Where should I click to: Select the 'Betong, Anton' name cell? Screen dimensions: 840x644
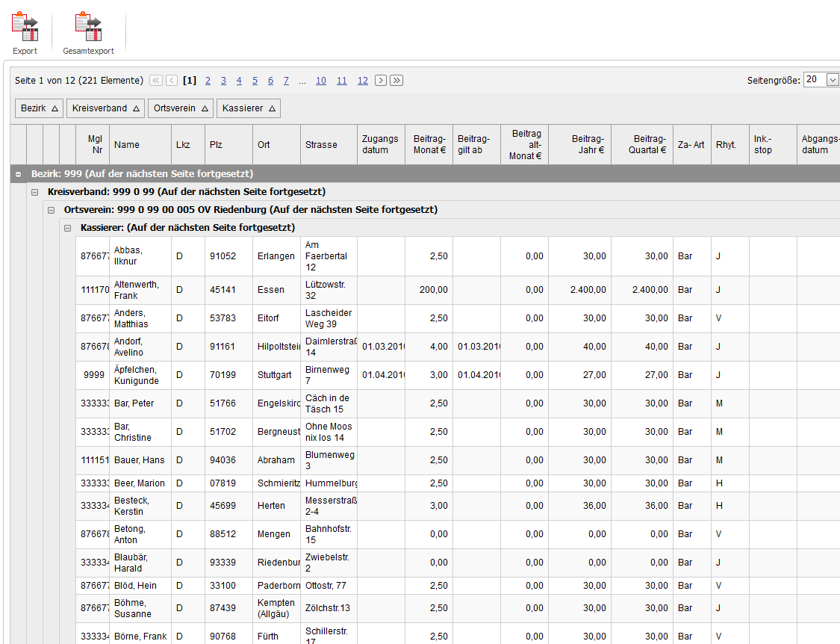pos(140,535)
